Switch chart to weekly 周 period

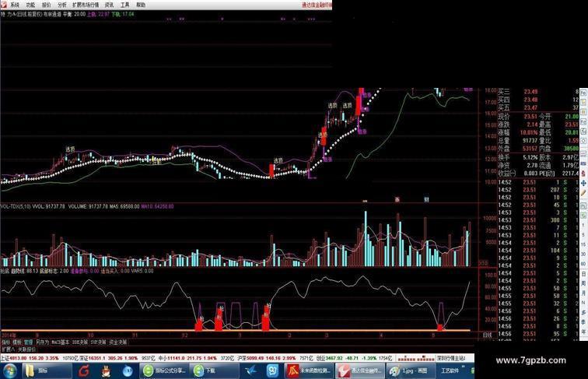pyautogui.click(x=583, y=283)
